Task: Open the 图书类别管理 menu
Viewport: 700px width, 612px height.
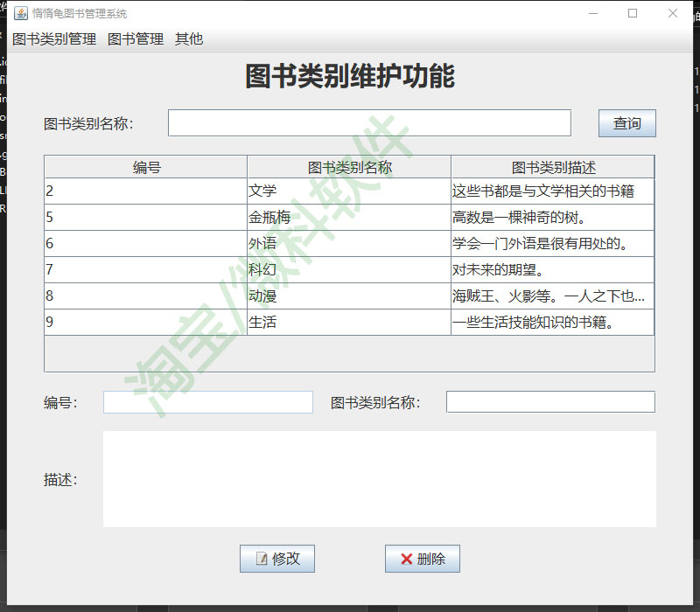Action: point(54,39)
